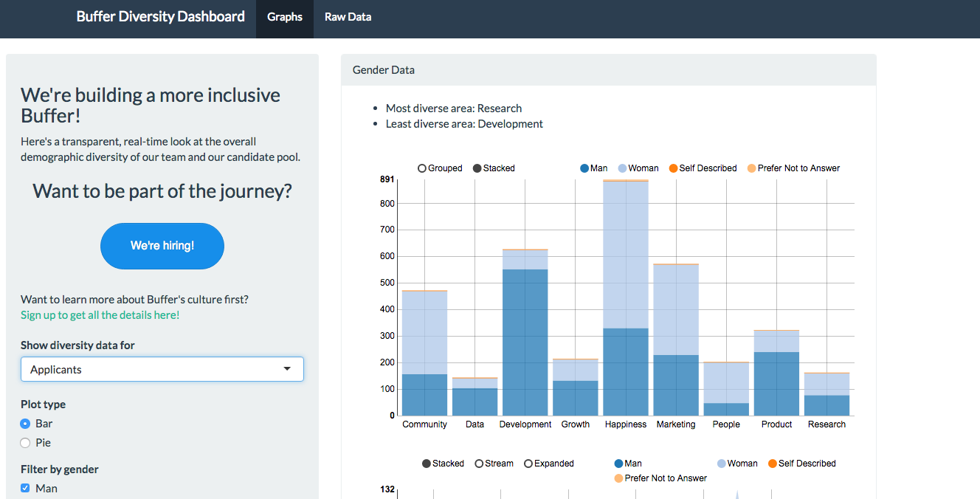The width and height of the screenshot is (980, 499).
Task: Follow the Sign up to get details link
Action: pyautogui.click(x=100, y=315)
